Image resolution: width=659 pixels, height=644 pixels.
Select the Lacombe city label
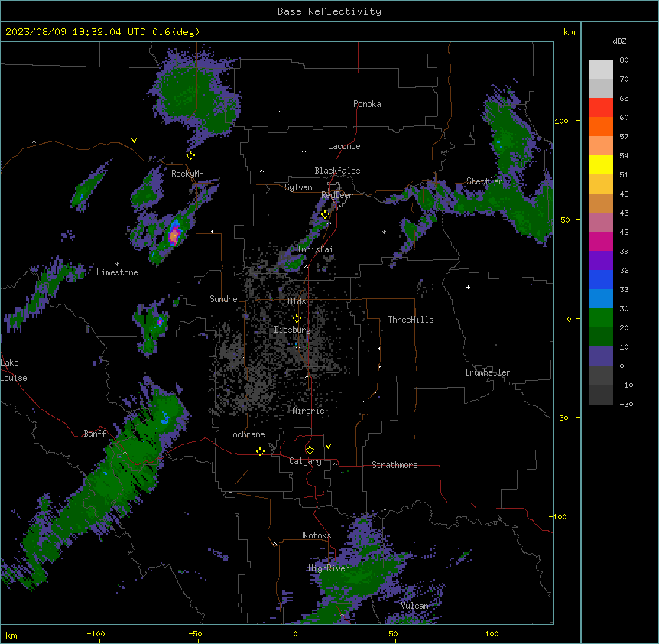[x=344, y=146]
